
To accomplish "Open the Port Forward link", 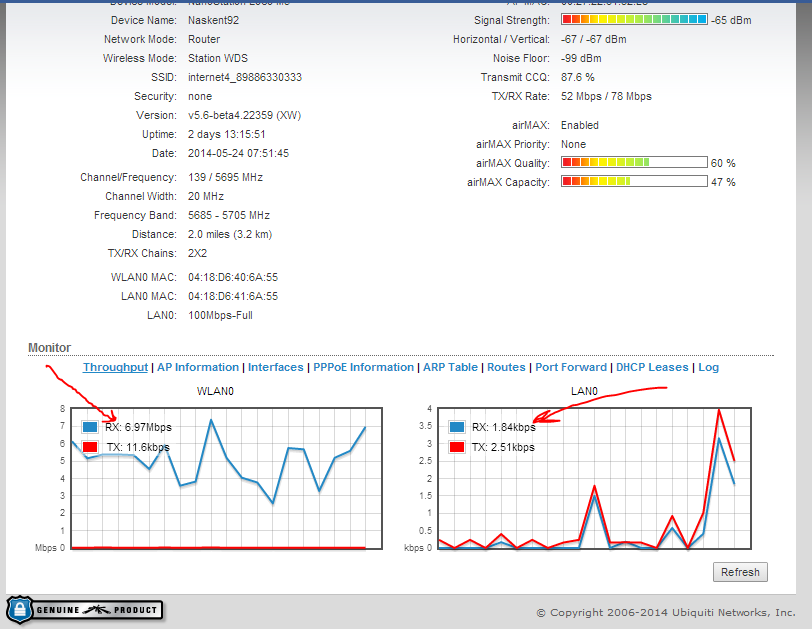I will click(571, 367).
